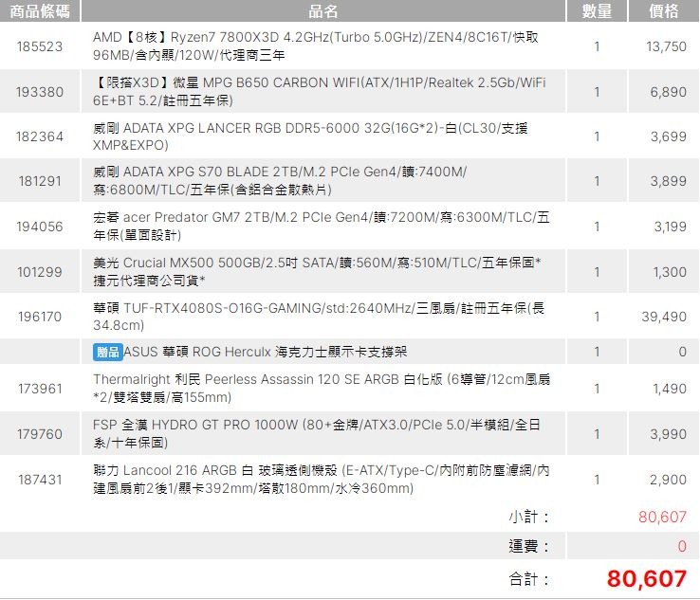Click the AMD Ryzen7 7800X3D product name
Viewport: 700px width, 600px height.
pyautogui.click(x=316, y=45)
